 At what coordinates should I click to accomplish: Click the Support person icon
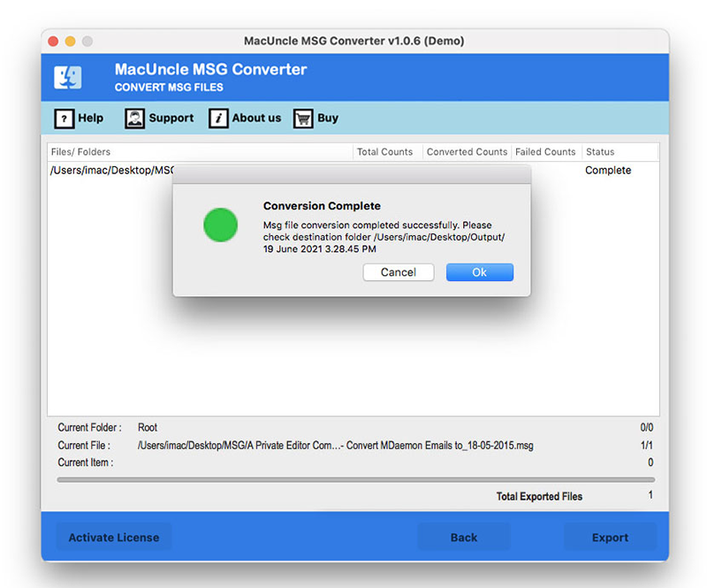pos(135,118)
